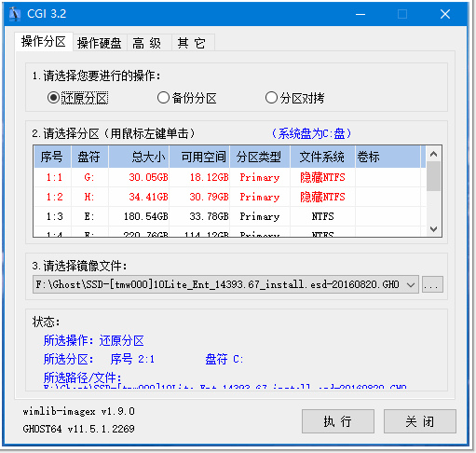Click the partition list scroll up arrow

tap(434, 154)
